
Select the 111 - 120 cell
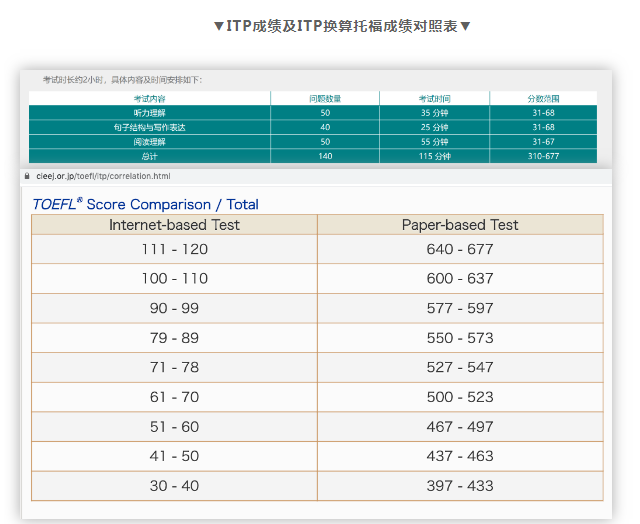174,249
